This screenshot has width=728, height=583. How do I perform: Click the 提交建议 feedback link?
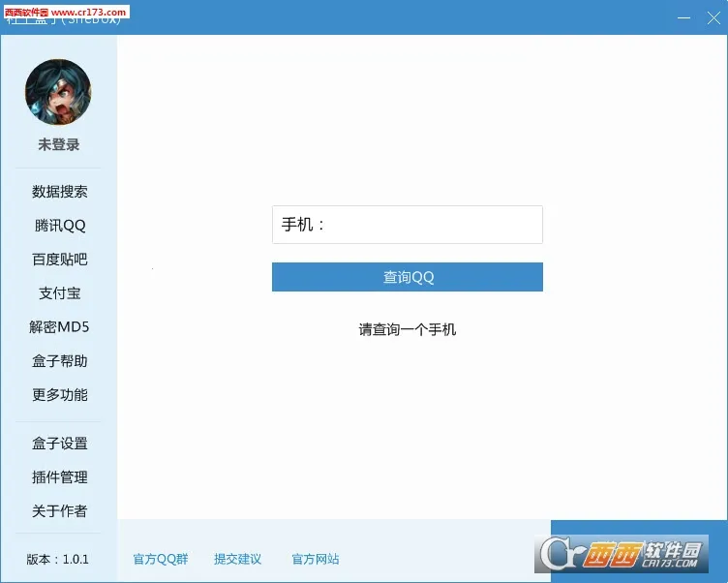pyautogui.click(x=238, y=559)
